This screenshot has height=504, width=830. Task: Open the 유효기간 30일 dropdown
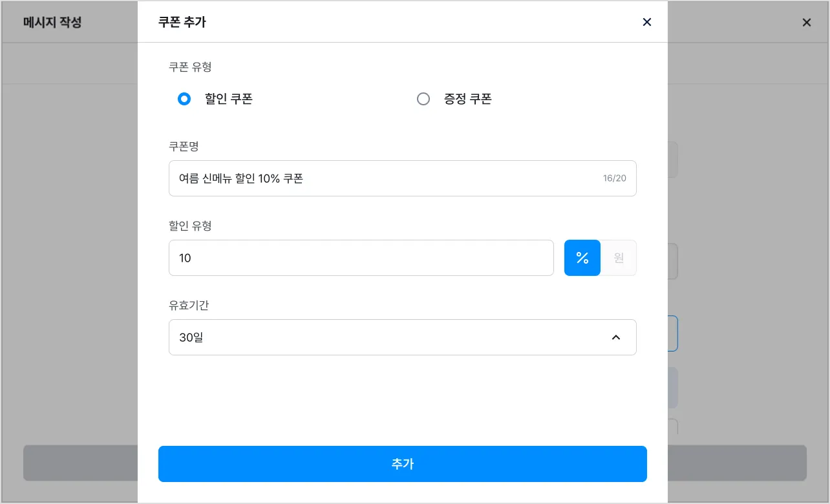click(388, 337)
